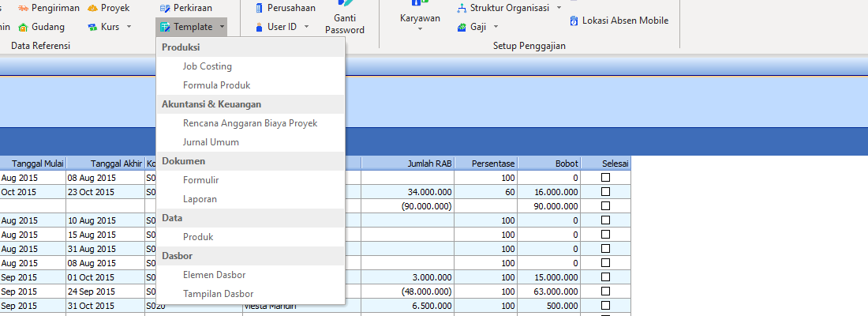Open Laporan under Dokumen
The height and width of the screenshot is (316, 868).
(251, 199)
